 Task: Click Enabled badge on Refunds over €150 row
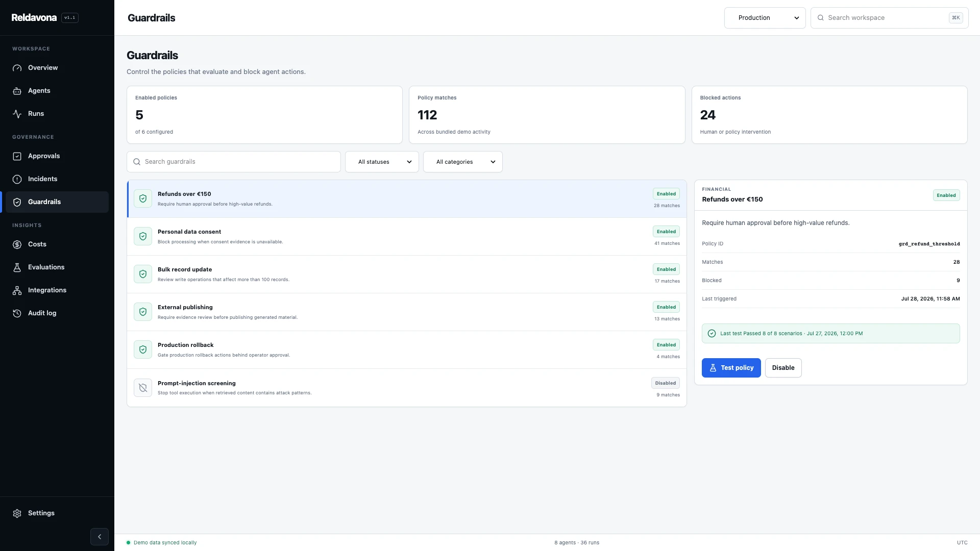666,194
